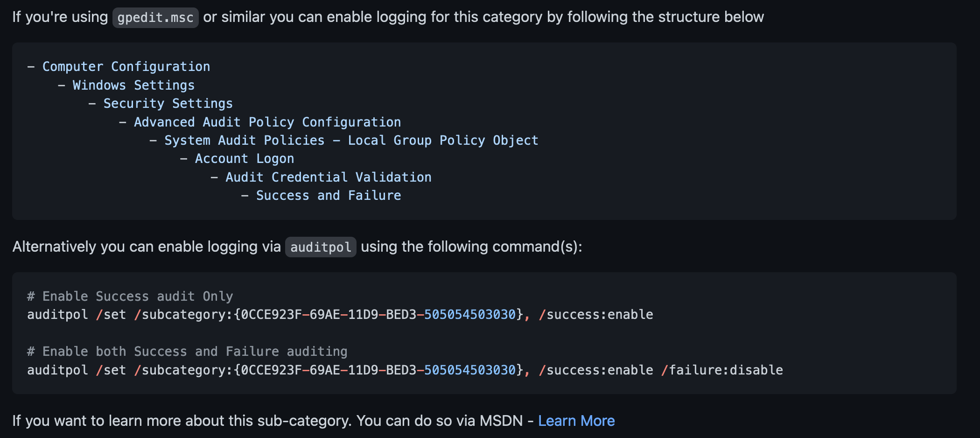Click the System Audit Policies text
Screen dimensions: 980x438
click(244, 141)
